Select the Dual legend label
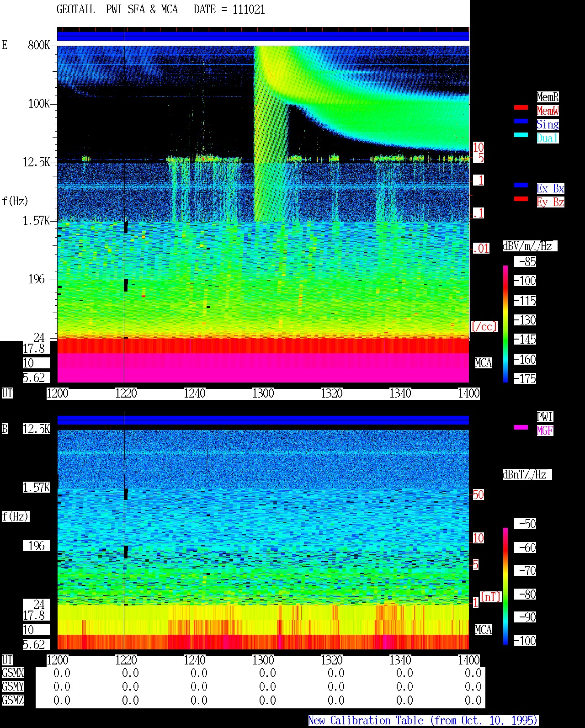 [548, 138]
